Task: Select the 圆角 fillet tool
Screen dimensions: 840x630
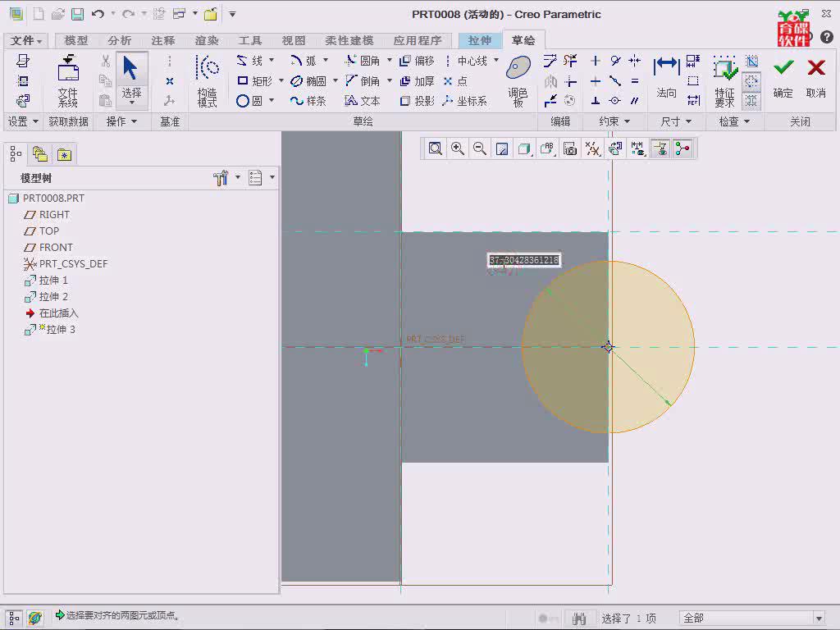Action: click(362, 61)
